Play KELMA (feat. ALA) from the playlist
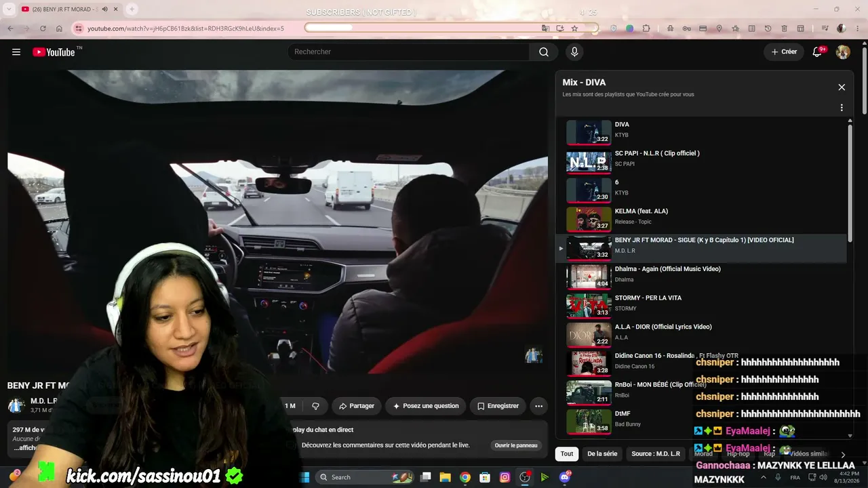Image resolution: width=868 pixels, height=488 pixels. click(x=702, y=220)
